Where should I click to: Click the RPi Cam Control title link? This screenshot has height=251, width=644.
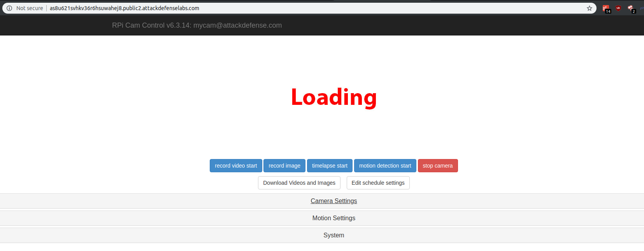coord(197,25)
